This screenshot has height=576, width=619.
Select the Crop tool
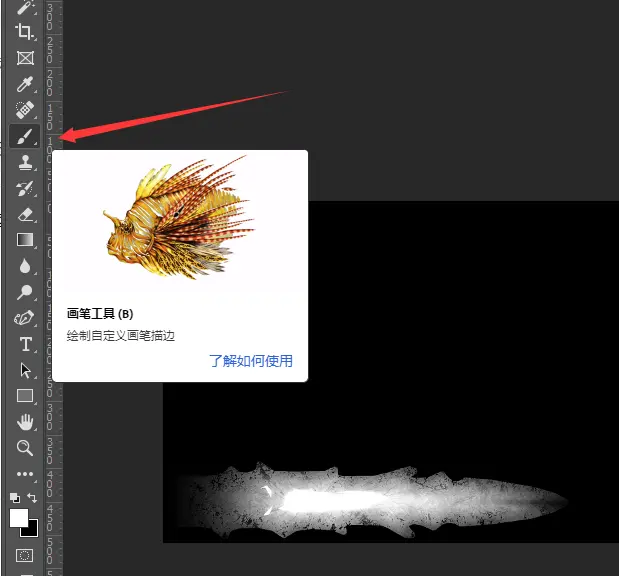(24, 32)
